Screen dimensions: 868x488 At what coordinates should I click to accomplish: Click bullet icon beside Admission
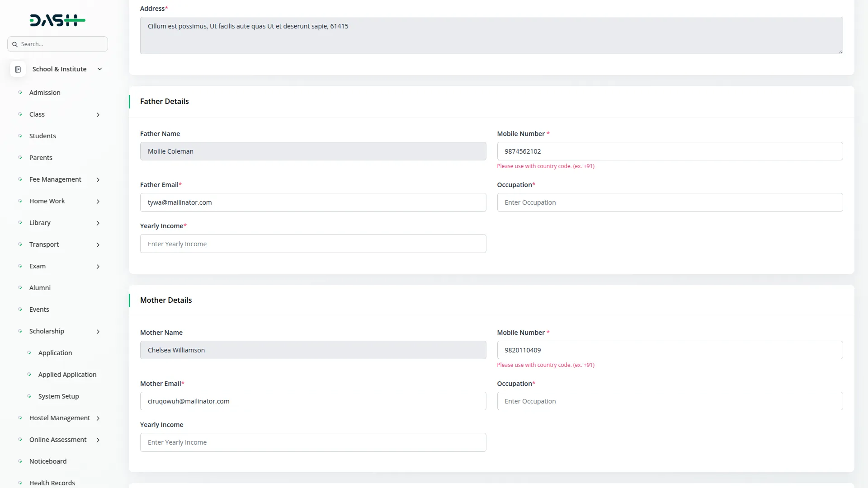20,93
